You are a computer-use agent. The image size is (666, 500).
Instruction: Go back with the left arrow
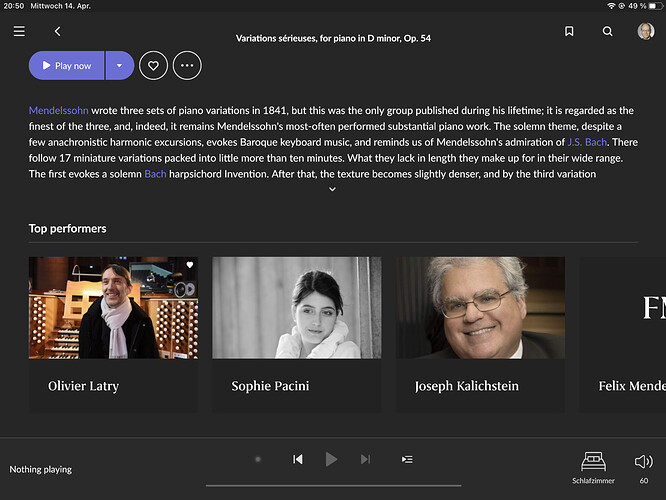[x=57, y=31]
